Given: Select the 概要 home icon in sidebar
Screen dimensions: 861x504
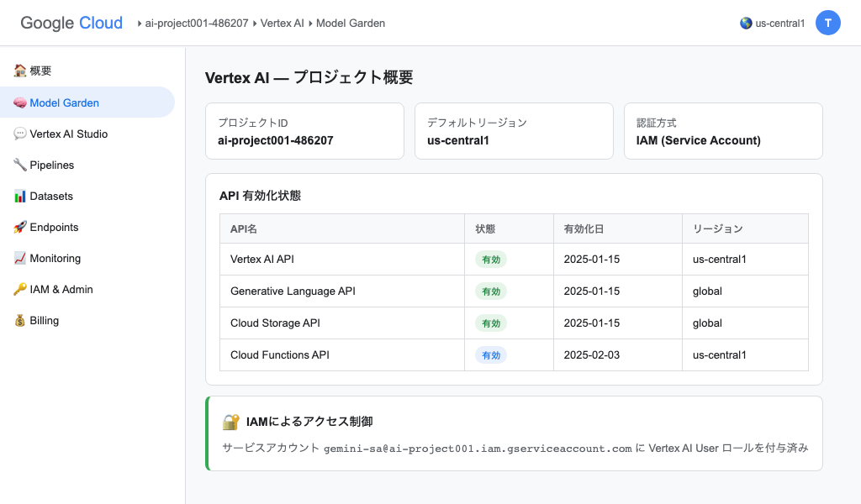Looking at the screenshot, I should pos(20,71).
